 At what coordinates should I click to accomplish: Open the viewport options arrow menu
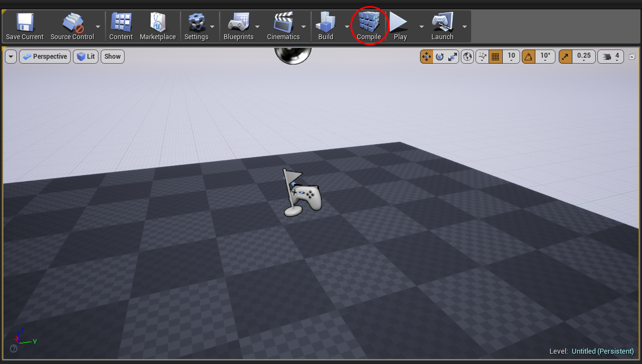[11, 57]
